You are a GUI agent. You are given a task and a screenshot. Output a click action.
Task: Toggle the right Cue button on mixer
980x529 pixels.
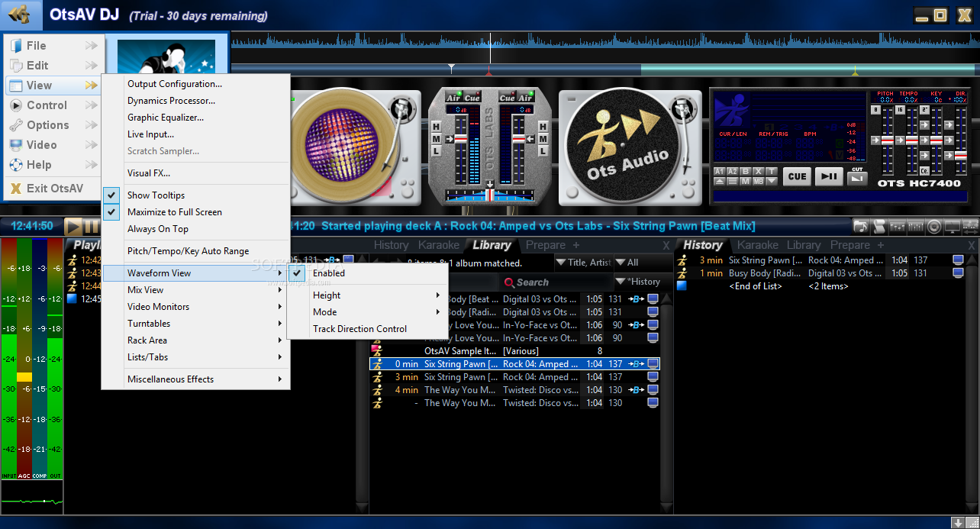click(508, 98)
